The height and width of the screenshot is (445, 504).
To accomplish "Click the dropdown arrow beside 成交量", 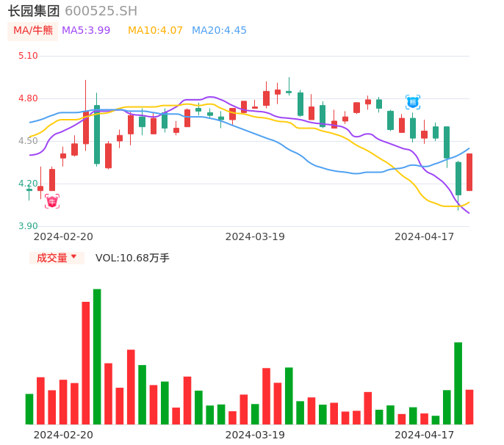I will (x=73, y=257).
